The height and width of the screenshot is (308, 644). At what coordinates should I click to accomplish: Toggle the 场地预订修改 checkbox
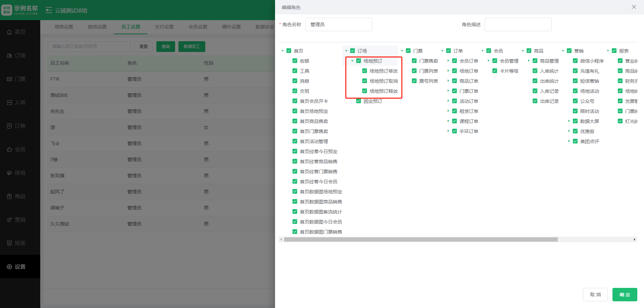[365, 71]
